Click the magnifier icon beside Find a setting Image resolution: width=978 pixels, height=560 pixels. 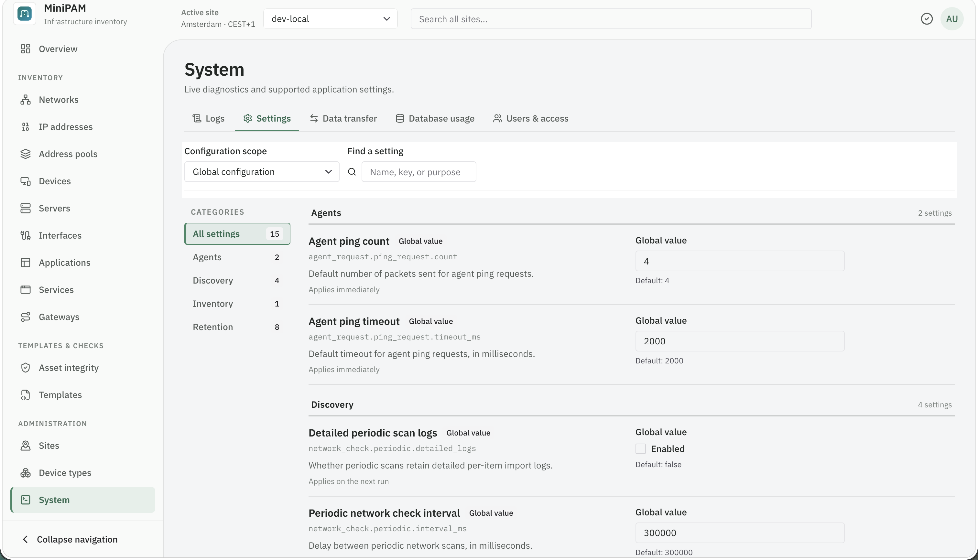(x=352, y=172)
